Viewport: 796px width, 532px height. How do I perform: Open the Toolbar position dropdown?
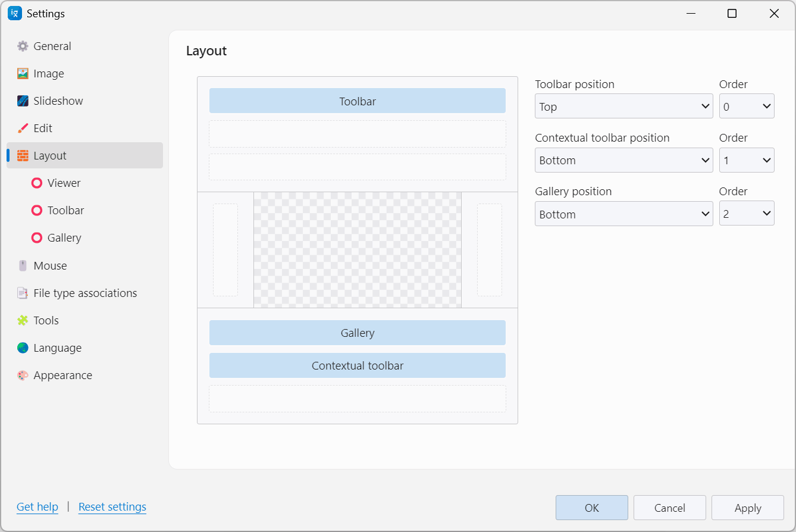pyautogui.click(x=623, y=107)
